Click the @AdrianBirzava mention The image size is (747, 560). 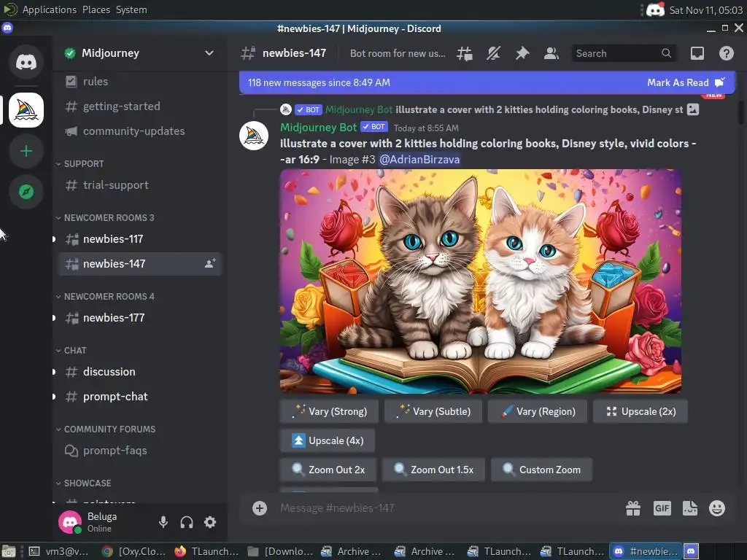tap(419, 159)
